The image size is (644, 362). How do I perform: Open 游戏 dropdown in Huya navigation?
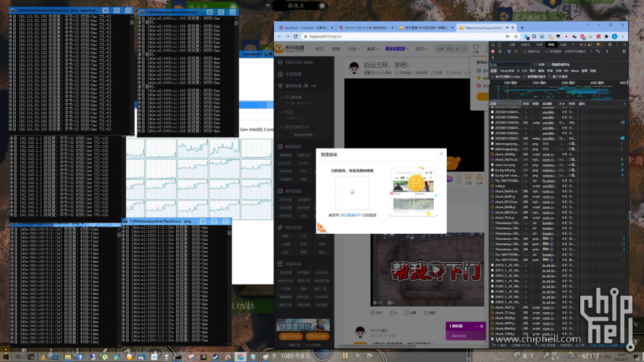click(x=421, y=49)
